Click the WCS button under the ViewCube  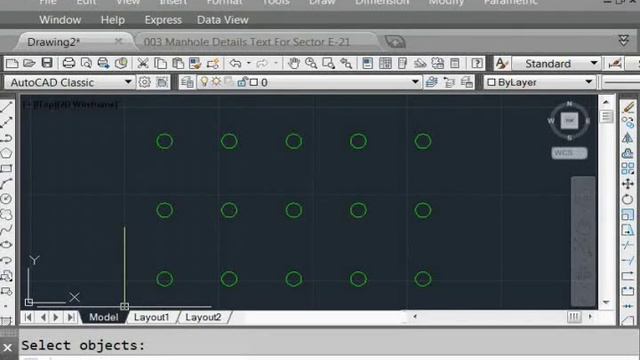569,153
